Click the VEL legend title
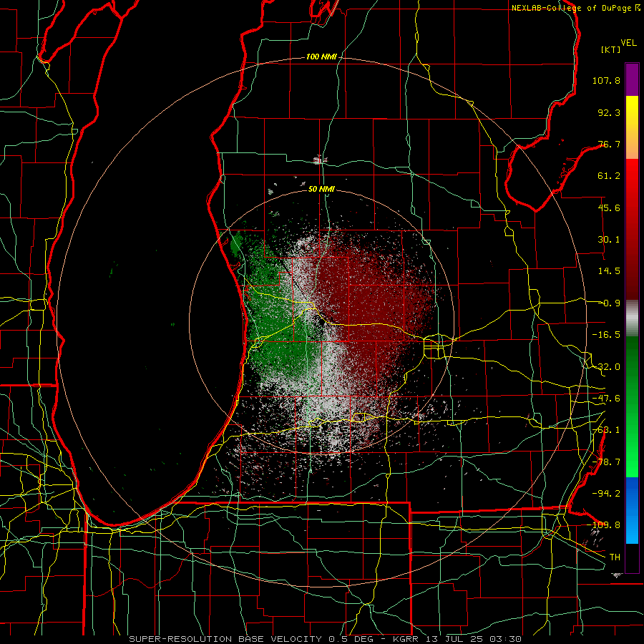Screen dimensions: 644x644 (628, 43)
